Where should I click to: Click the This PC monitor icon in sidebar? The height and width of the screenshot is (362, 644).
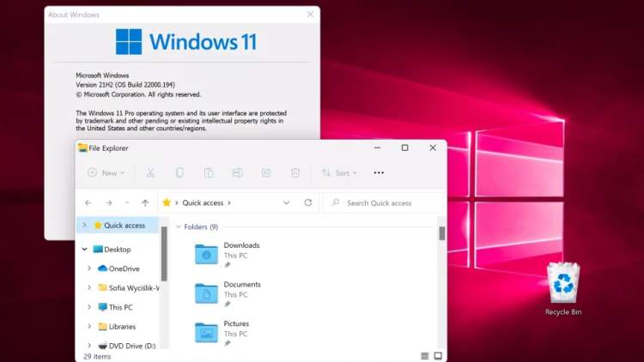pyautogui.click(x=103, y=307)
